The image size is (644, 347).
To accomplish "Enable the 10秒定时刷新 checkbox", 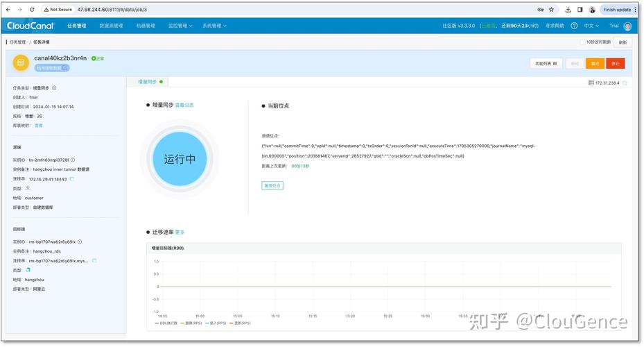I will tap(582, 42).
